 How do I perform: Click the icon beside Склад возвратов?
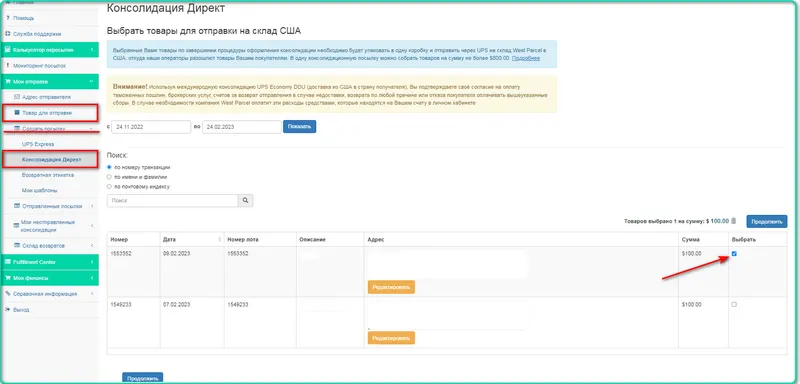[x=17, y=246]
